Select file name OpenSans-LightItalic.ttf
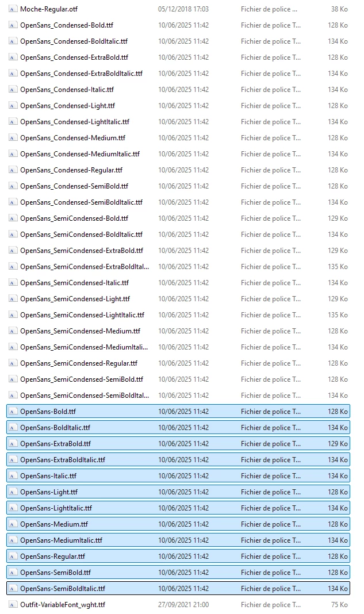Image resolution: width=364 pixels, height=614 pixels. point(56,508)
